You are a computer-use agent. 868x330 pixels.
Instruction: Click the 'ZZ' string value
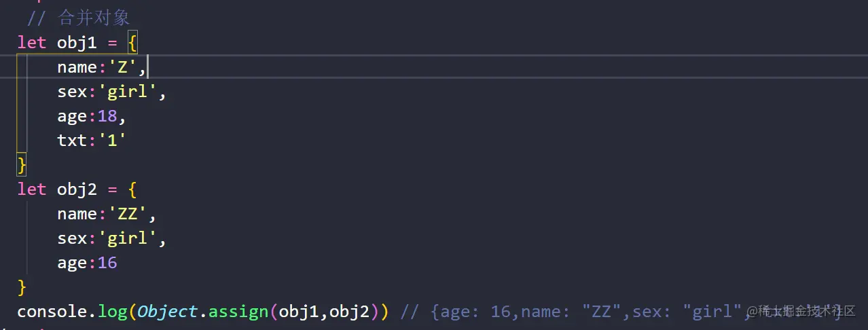(127, 214)
